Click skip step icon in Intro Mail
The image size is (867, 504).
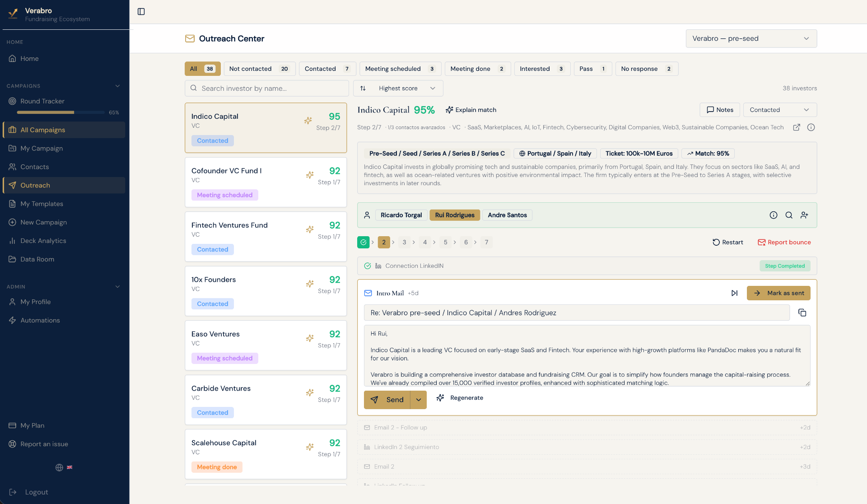735,293
